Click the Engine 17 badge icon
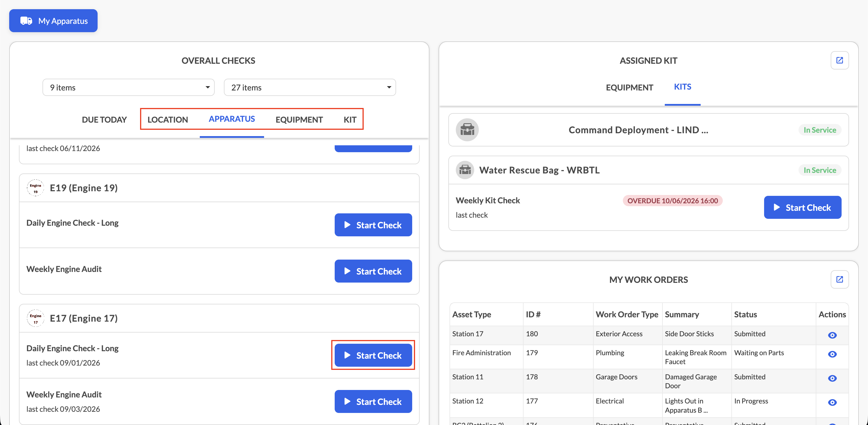Viewport: 868px width, 425px height. point(35,318)
